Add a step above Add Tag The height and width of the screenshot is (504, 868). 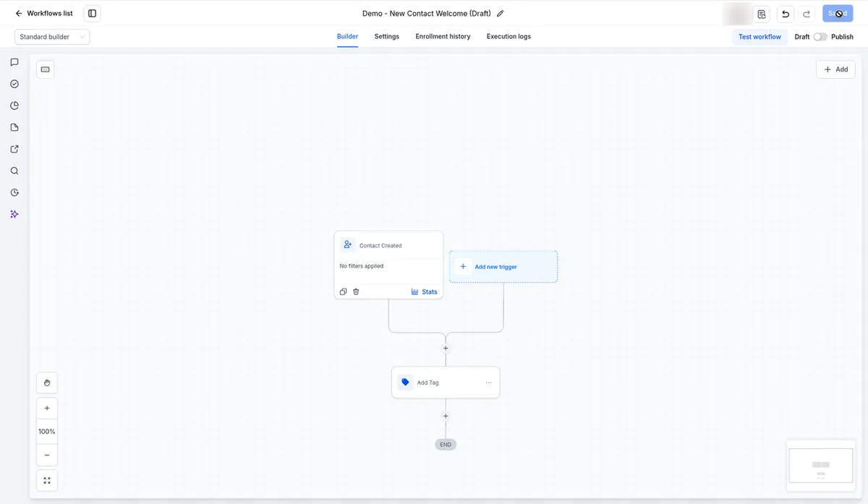point(446,349)
